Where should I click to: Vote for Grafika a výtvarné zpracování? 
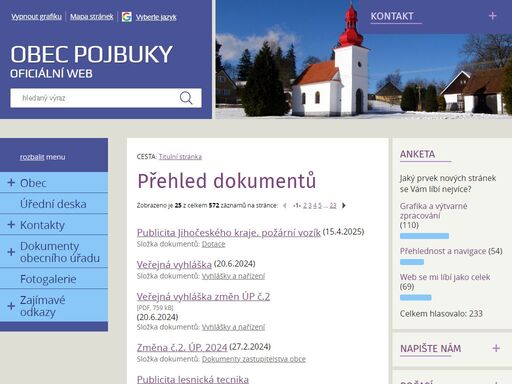pyautogui.click(x=433, y=211)
